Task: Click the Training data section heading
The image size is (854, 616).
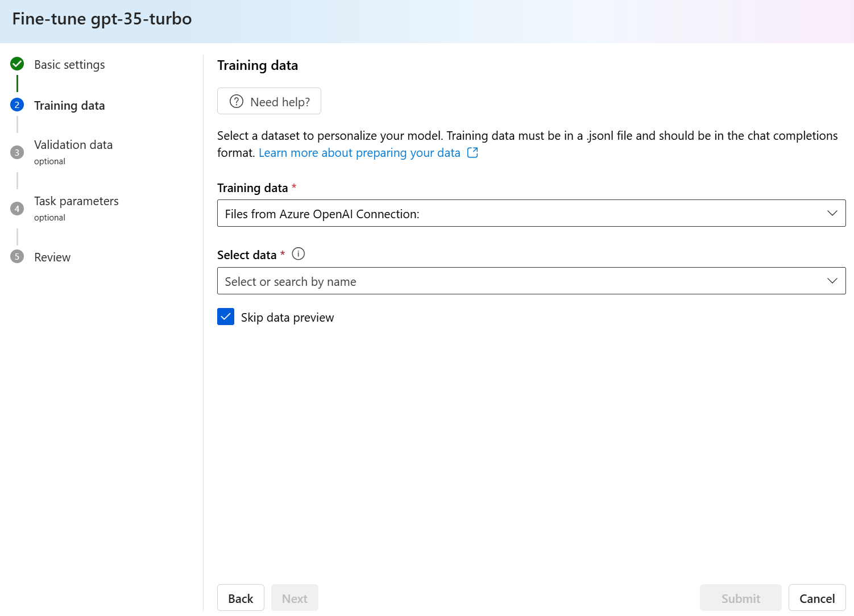Action: (x=258, y=65)
